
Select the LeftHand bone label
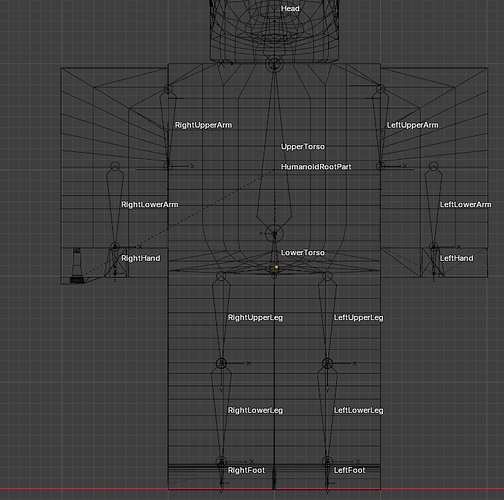point(456,258)
